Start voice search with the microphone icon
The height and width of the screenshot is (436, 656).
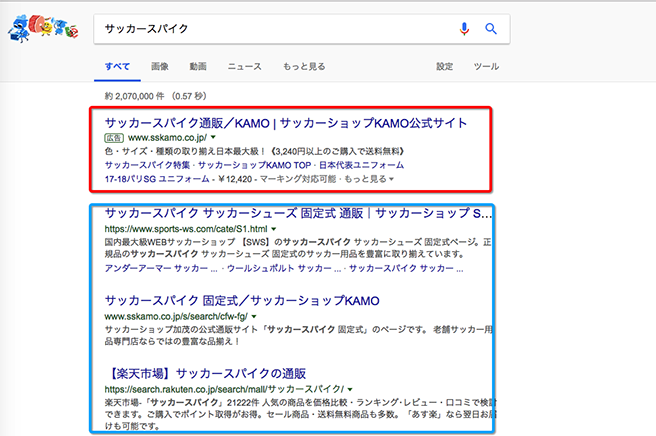point(464,29)
